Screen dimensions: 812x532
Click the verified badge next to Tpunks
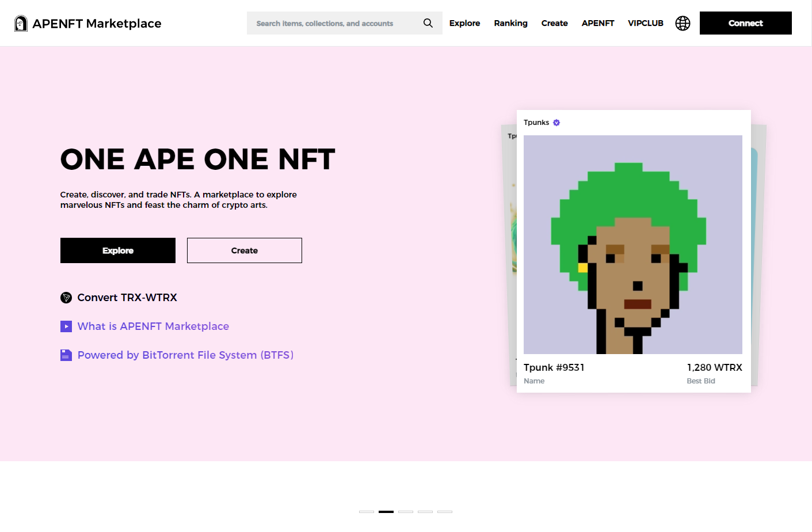coord(556,123)
